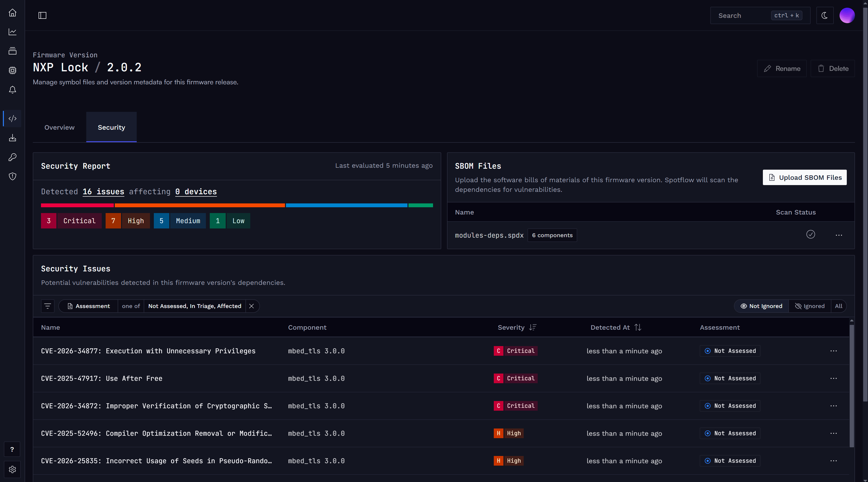Click the scan status checkmark icon
Viewport: 868px width, 482px height.
(810, 234)
